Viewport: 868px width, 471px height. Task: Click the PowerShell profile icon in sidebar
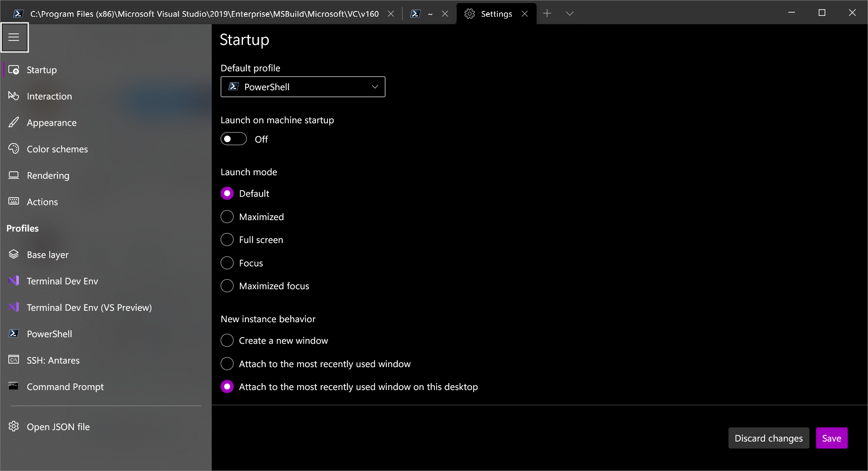click(x=14, y=334)
